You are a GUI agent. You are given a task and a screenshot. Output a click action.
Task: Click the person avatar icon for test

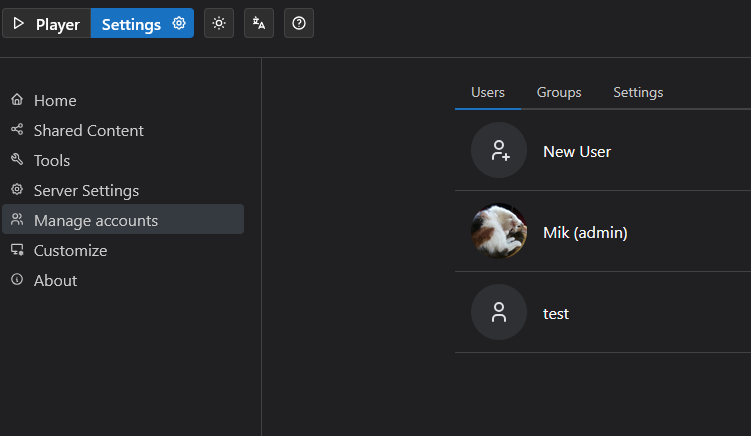point(499,312)
